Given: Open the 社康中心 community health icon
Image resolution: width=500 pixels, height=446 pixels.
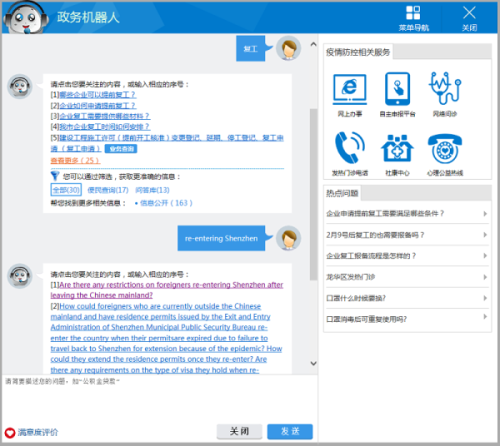Looking at the screenshot, I should [397, 148].
